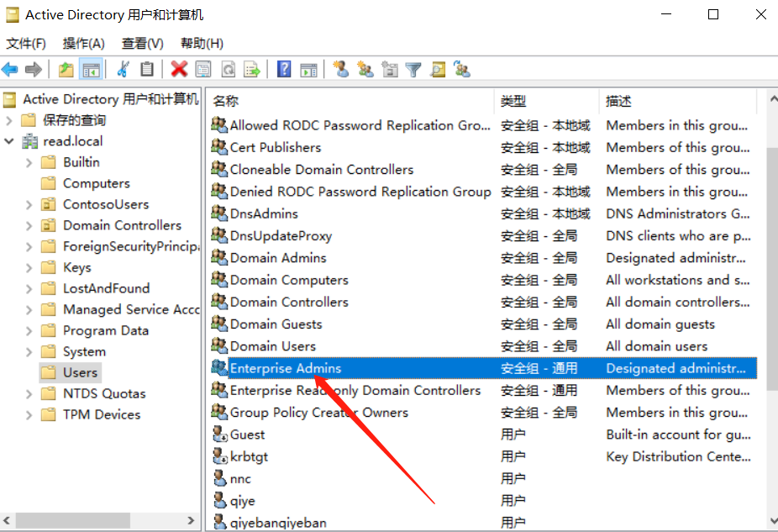This screenshot has height=532, width=778.
Task: Click the Guest user account icon
Action: click(x=220, y=435)
